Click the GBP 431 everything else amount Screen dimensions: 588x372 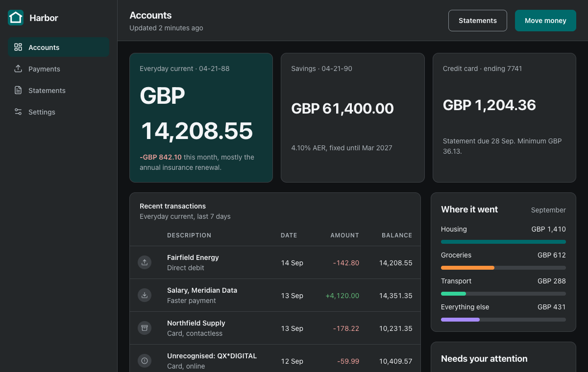pyautogui.click(x=552, y=307)
